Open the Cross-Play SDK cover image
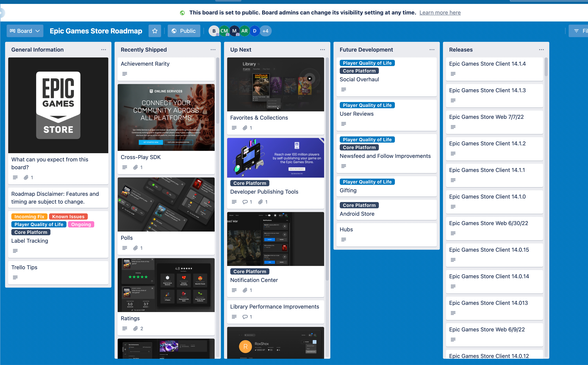This screenshot has height=365, width=588. point(166,117)
